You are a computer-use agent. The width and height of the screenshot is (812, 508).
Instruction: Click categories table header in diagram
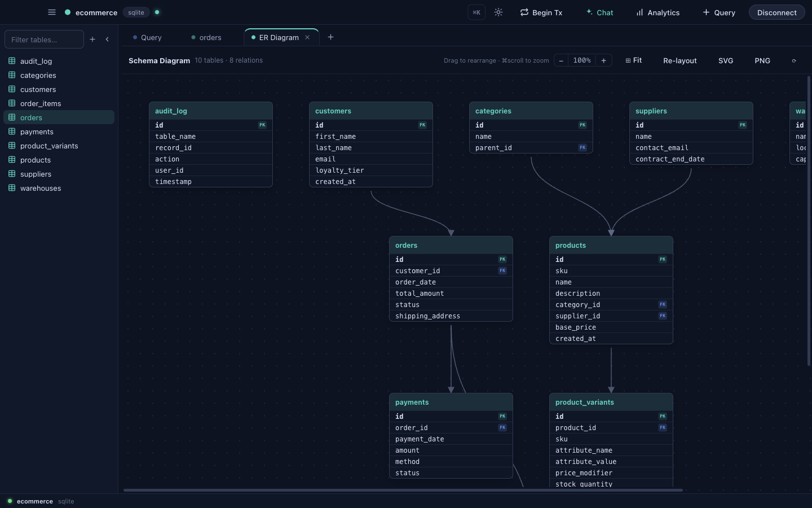[x=531, y=111]
